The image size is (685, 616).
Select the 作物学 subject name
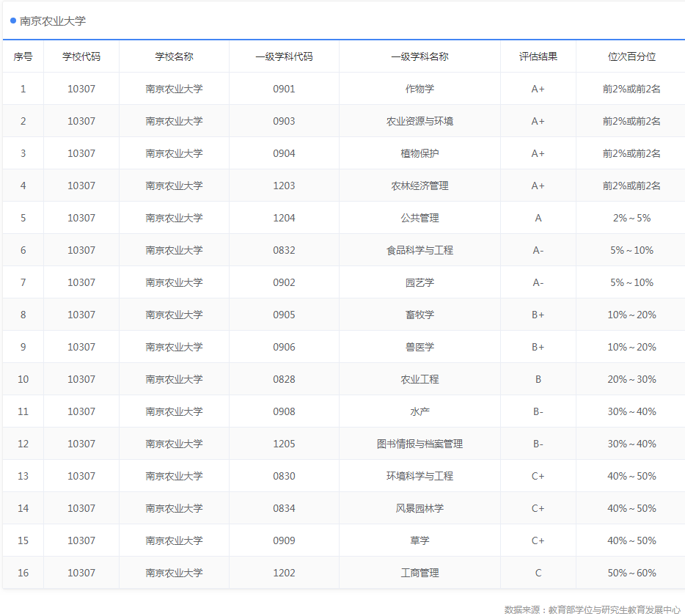[420, 89]
